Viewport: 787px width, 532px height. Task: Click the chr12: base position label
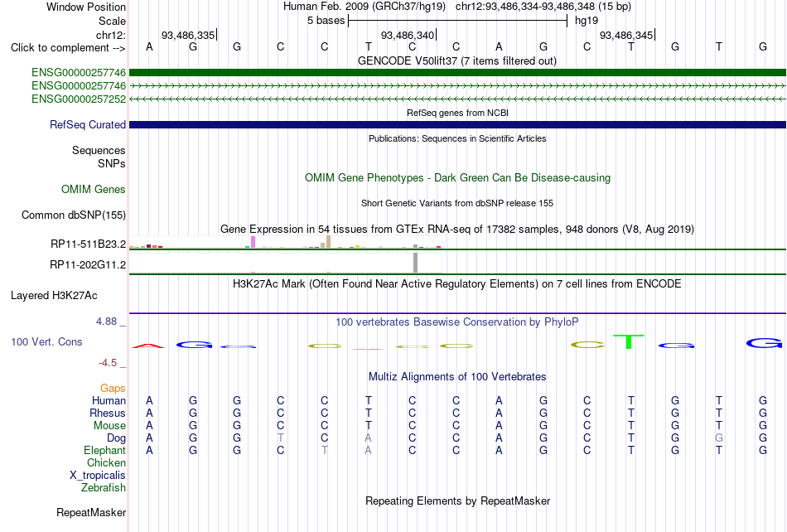(110, 35)
